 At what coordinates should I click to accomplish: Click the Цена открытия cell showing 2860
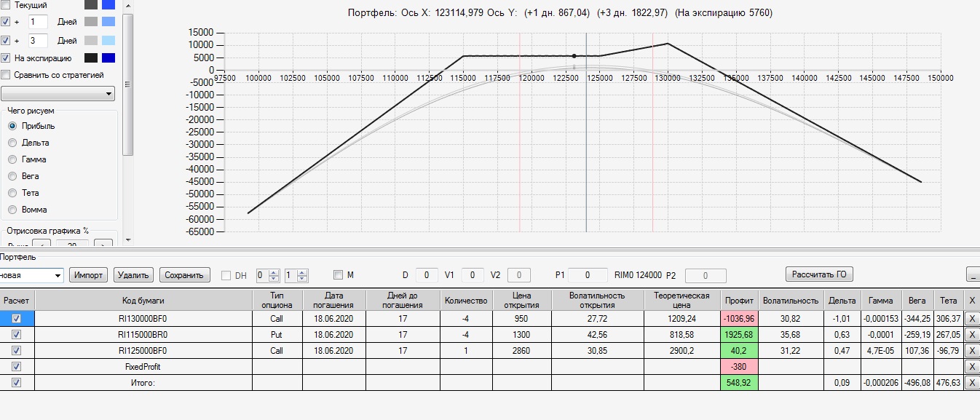click(522, 350)
